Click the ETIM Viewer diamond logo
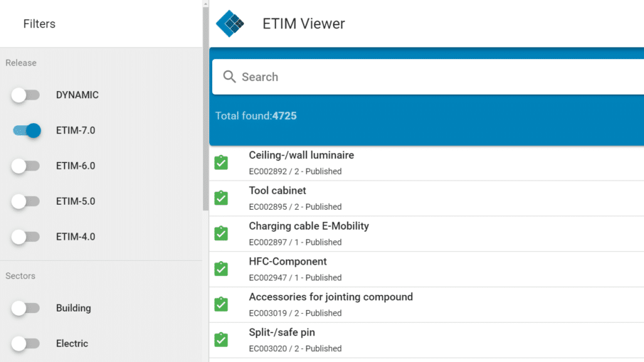The width and height of the screenshot is (644, 362). (230, 23)
